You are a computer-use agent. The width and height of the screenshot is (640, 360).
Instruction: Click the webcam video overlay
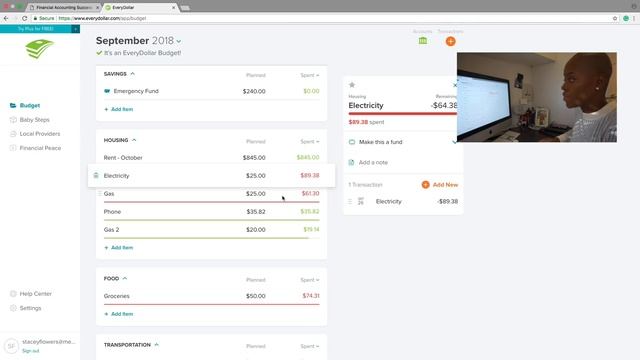537,97
